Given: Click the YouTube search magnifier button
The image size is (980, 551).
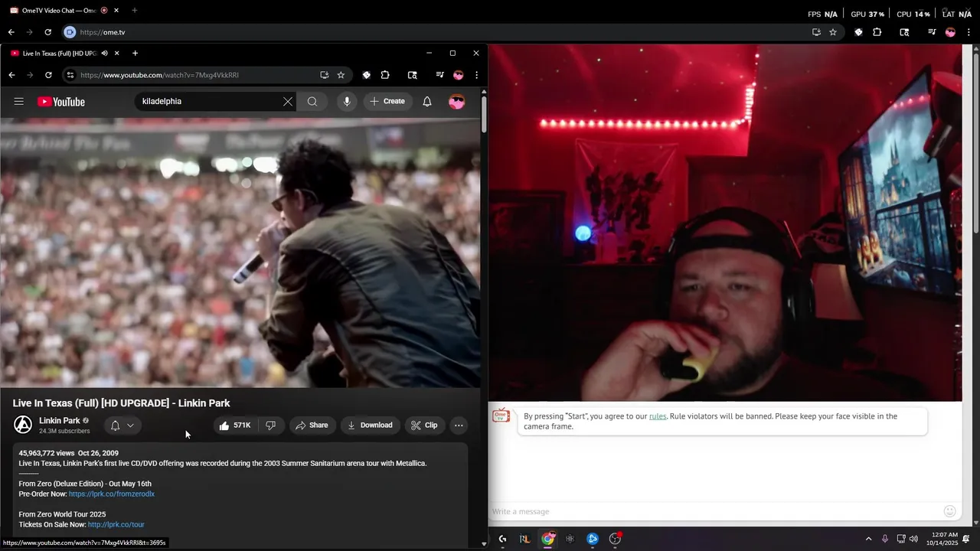Looking at the screenshot, I should (312, 102).
